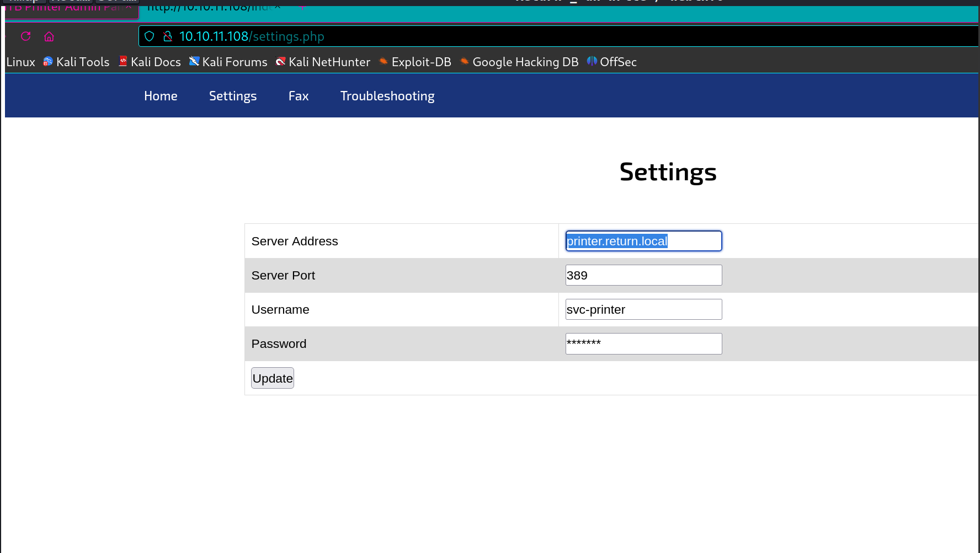Image resolution: width=980 pixels, height=553 pixels.
Task: Open the Kali NetHunter bookmark
Action: pos(323,62)
